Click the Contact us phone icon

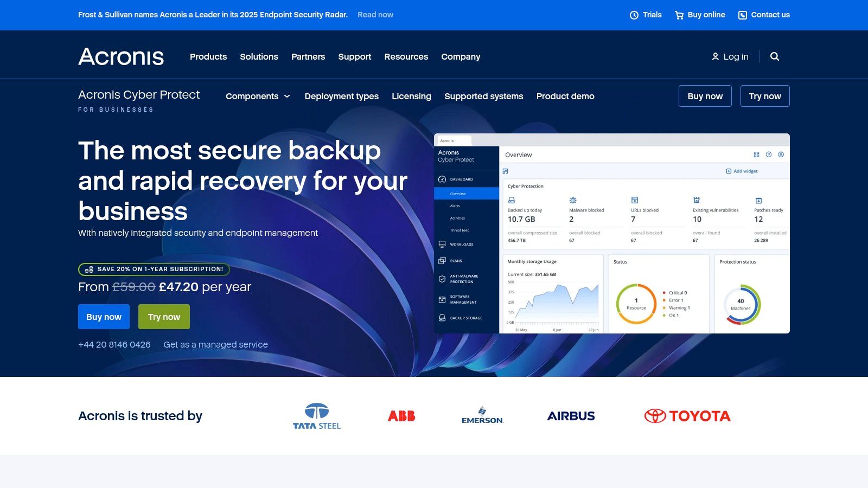[743, 15]
